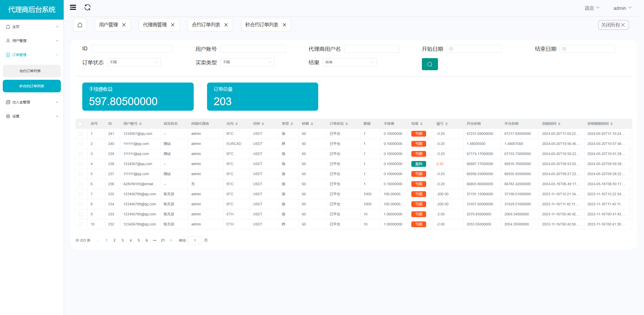Check the row with ID 238
This screenshot has width=644, height=315.
click(x=80, y=164)
